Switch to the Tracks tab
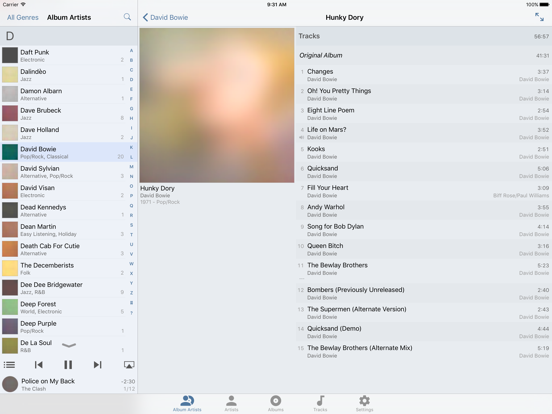The image size is (552, 414). (320, 403)
